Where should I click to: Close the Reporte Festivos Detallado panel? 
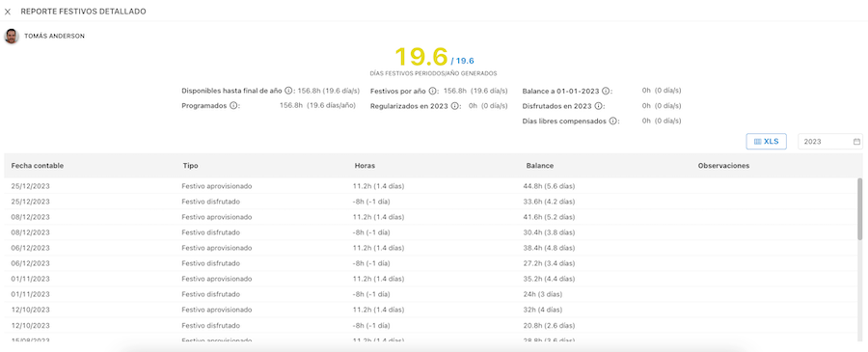pos(8,12)
